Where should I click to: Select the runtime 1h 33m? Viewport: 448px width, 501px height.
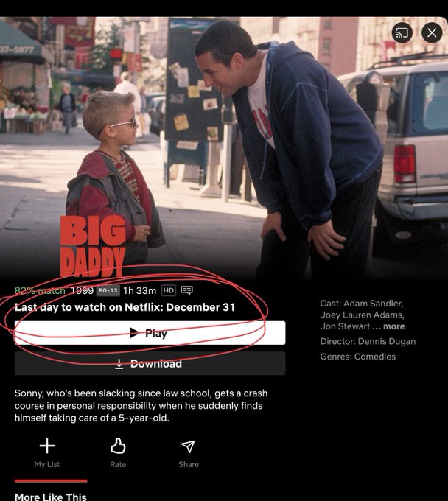click(x=140, y=290)
